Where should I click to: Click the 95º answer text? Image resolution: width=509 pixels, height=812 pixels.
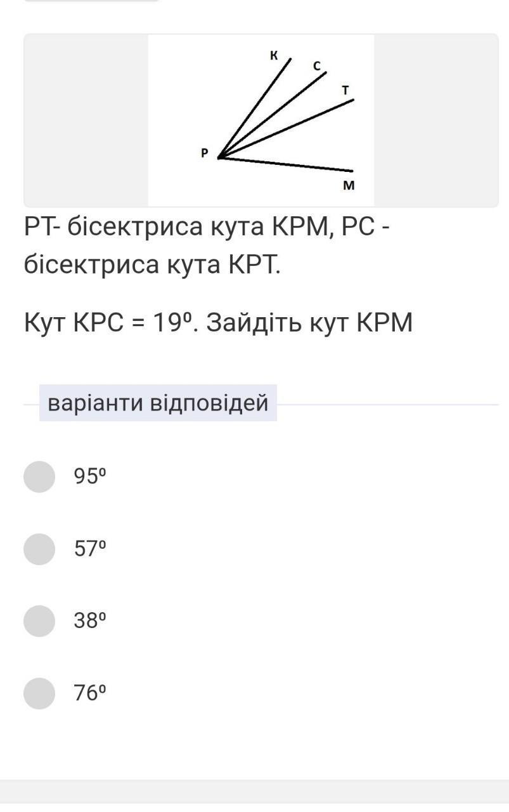(89, 476)
